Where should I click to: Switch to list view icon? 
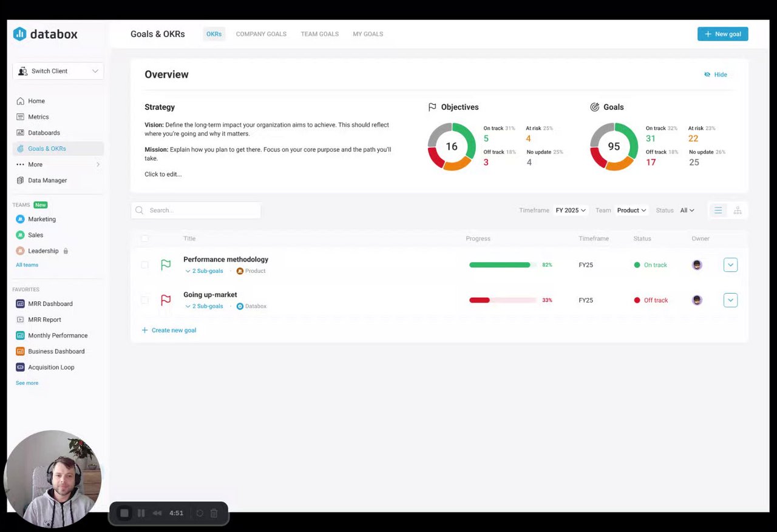coord(718,210)
